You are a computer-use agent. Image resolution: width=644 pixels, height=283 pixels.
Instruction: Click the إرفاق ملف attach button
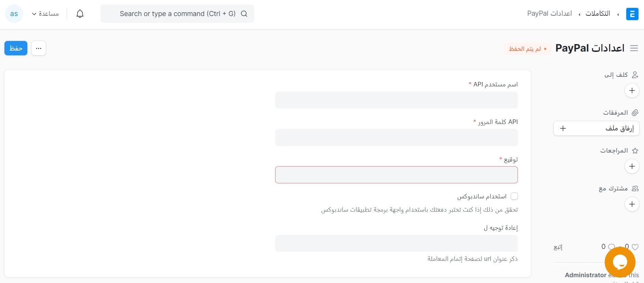[x=596, y=128]
